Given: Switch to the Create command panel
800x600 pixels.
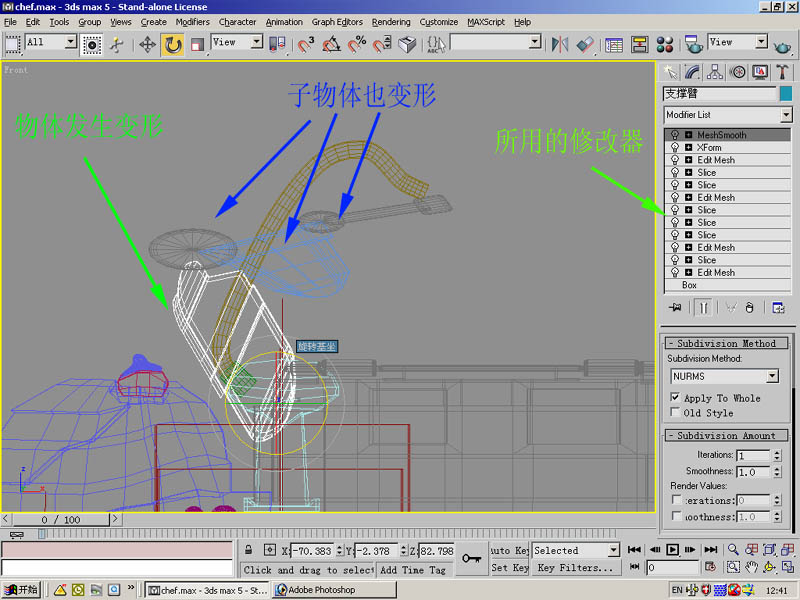Looking at the screenshot, I should [670, 72].
